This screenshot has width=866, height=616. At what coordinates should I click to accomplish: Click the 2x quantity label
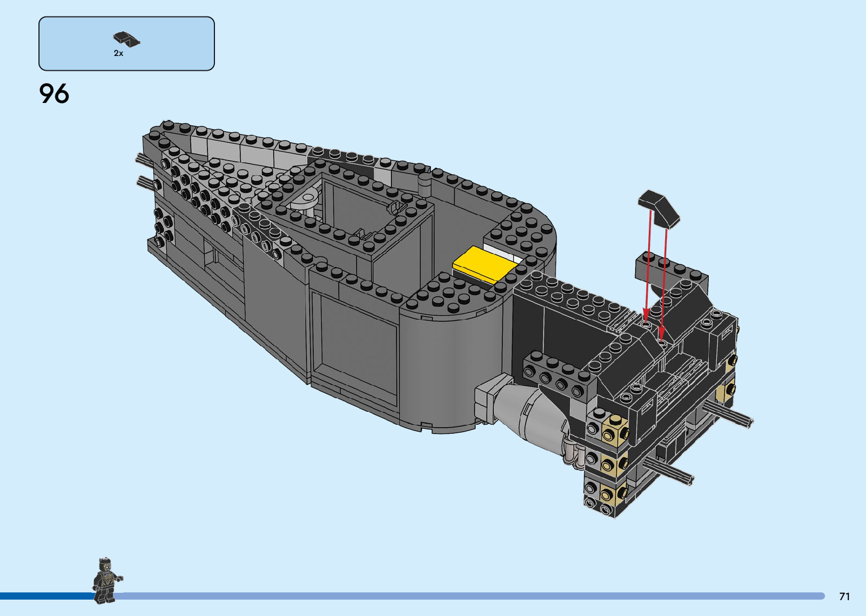coord(118,53)
